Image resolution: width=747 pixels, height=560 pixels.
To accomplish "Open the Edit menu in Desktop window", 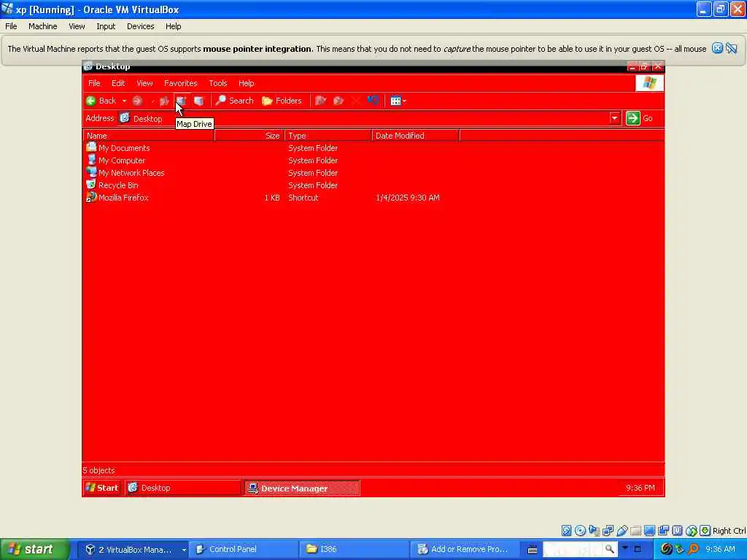I will pyautogui.click(x=118, y=83).
